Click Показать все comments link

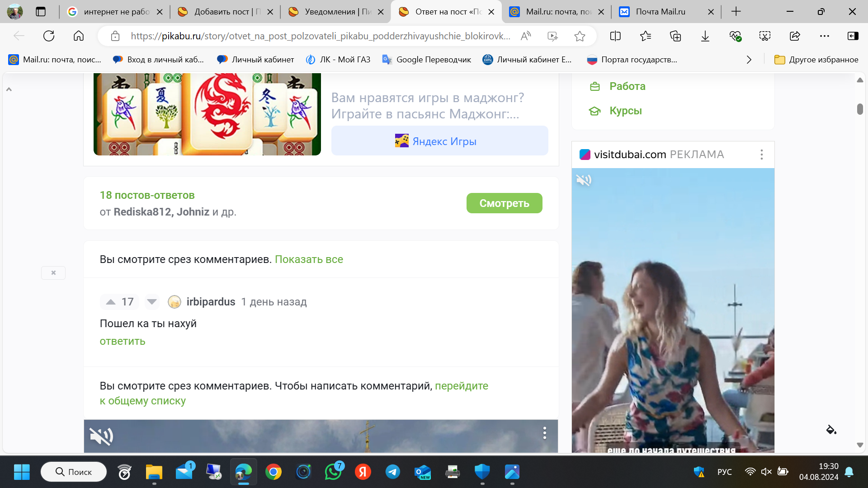(309, 259)
